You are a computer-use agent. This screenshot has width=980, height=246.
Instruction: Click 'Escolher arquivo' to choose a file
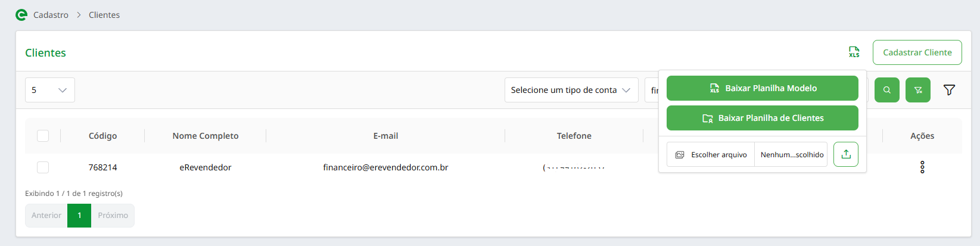point(711,154)
